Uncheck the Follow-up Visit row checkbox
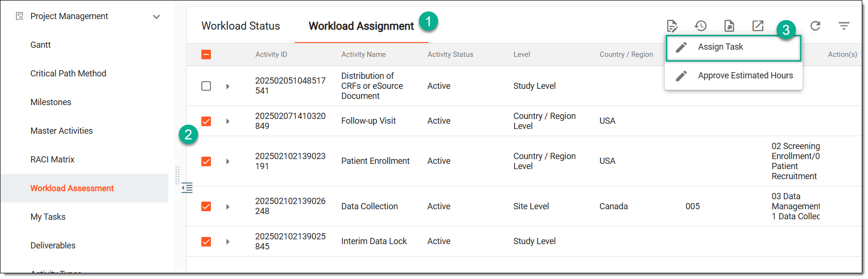The height and width of the screenshot is (279, 868). (206, 121)
